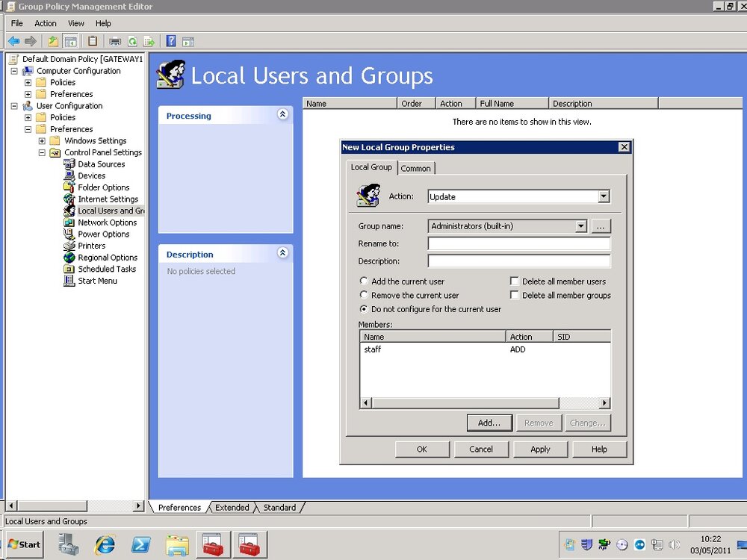The image size is (747, 560).
Task: Click the volume speaker tray icon
Action: coord(674,544)
